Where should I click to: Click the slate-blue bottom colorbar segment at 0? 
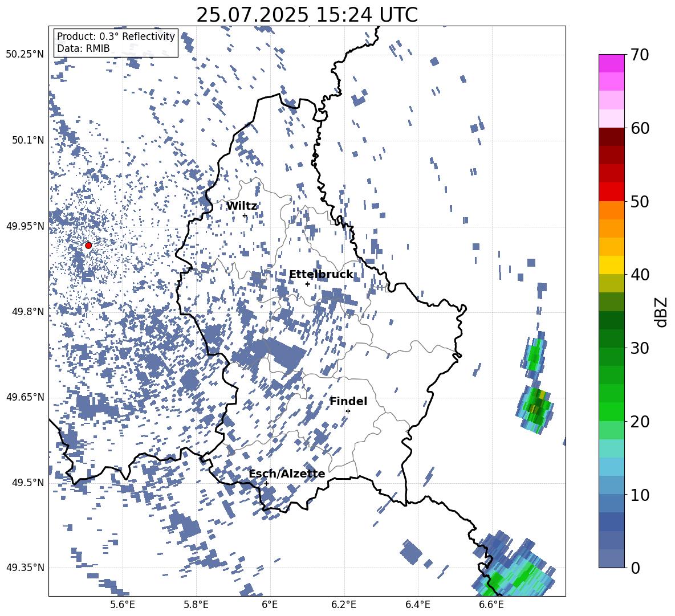coord(611,558)
